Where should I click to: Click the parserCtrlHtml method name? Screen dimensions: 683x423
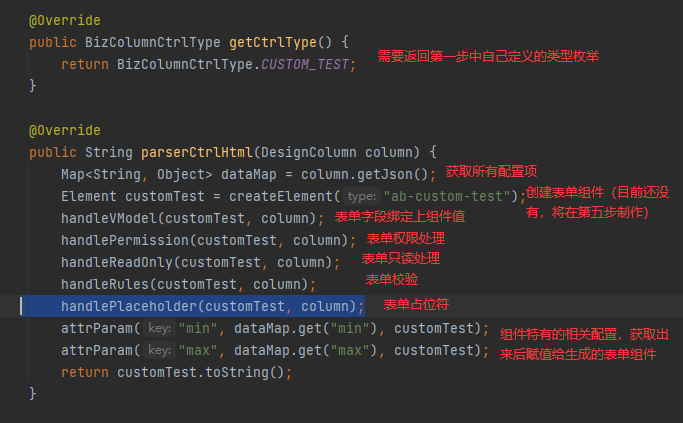pos(197,152)
